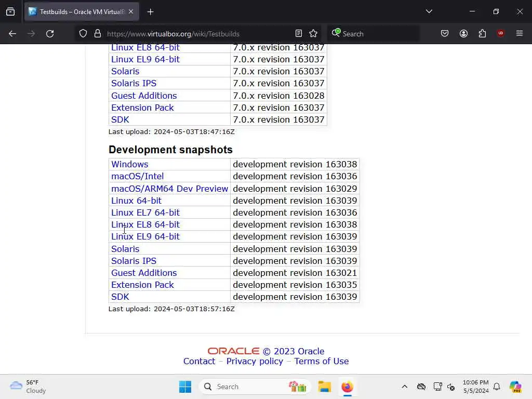
Task: Open the taskbar clock showing 10:06 PM
Action: tap(476, 387)
